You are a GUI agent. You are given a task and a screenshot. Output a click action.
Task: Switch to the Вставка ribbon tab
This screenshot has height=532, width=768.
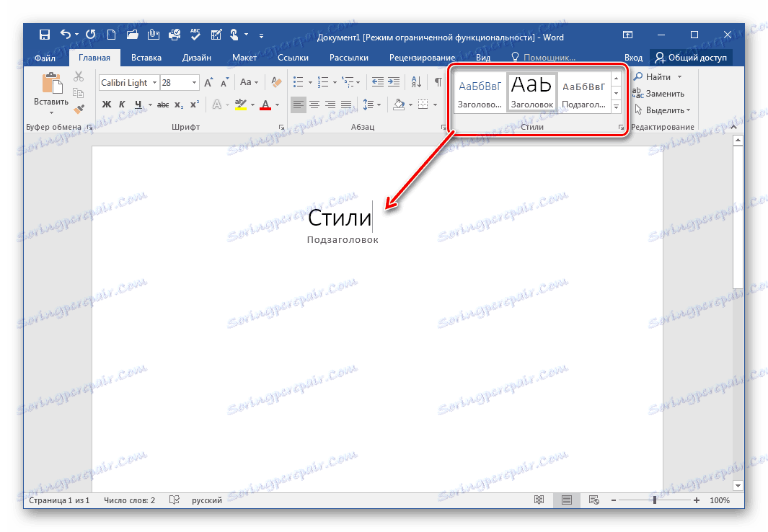click(146, 57)
